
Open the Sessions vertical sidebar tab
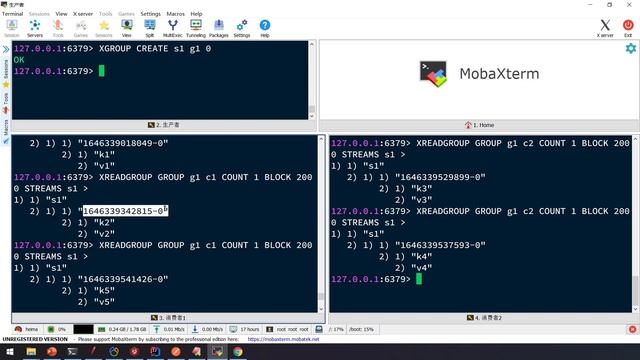point(6,69)
